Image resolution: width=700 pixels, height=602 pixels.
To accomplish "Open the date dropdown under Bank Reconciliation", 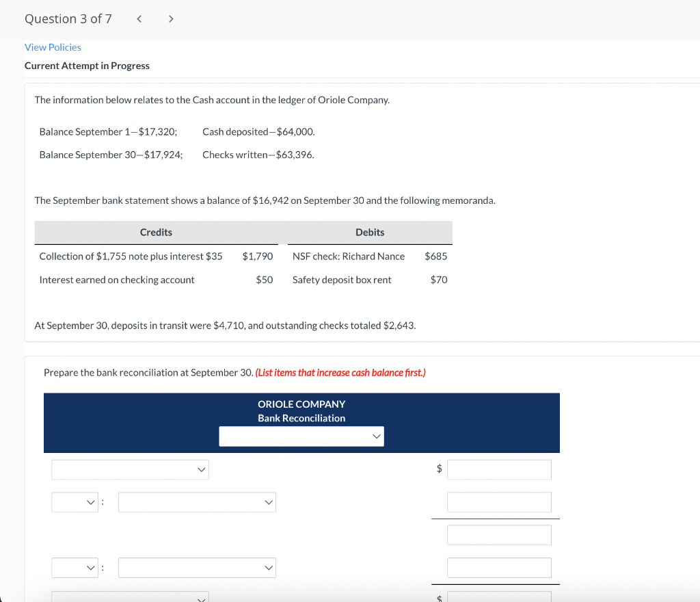I will tap(301, 436).
